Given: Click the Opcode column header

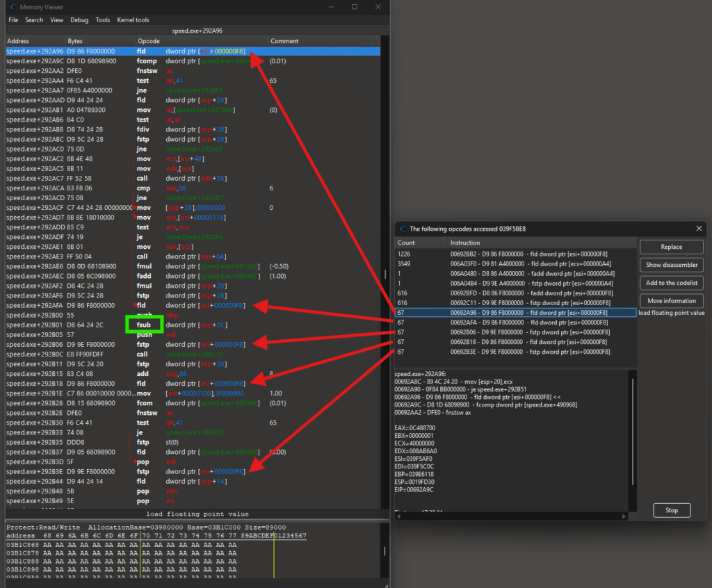Looking at the screenshot, I should pos(149,41).
